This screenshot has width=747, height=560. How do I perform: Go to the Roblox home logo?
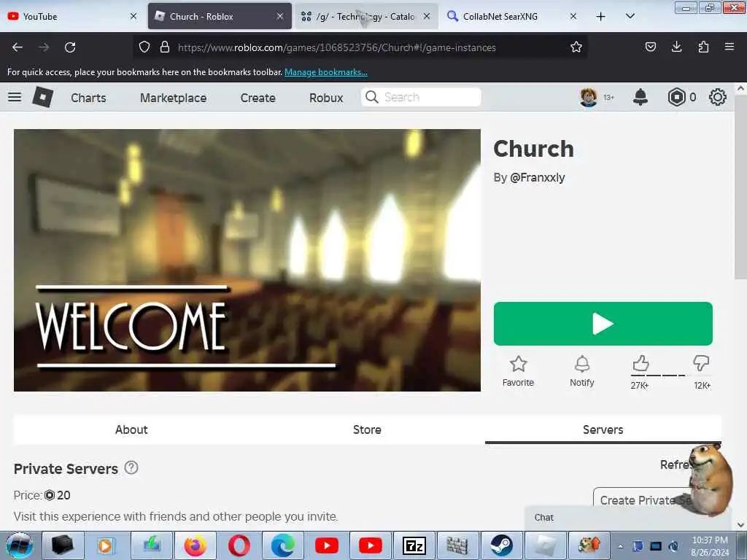click(43, 97)
